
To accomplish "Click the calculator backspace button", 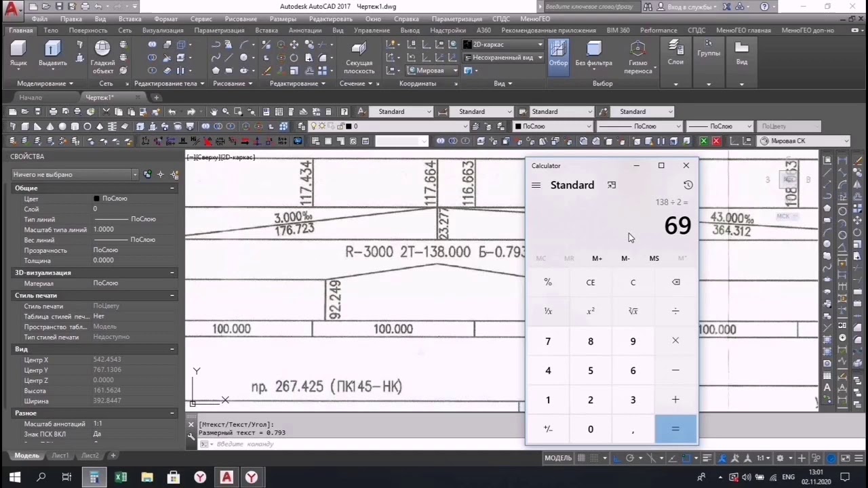I will click(x=675, y=282).
